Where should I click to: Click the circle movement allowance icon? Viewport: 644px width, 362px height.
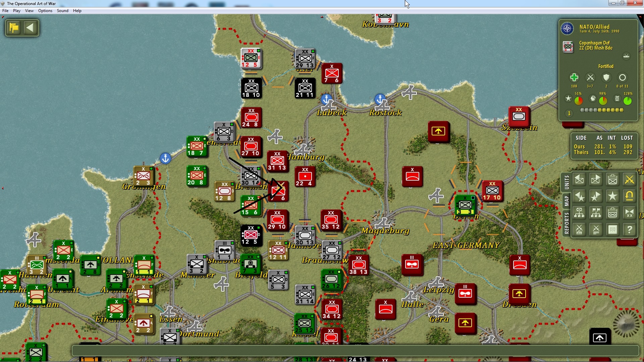point(623,77)
